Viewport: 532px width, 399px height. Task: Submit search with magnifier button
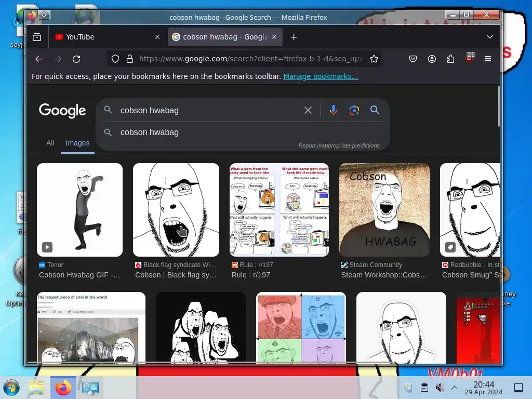[375, 110]
